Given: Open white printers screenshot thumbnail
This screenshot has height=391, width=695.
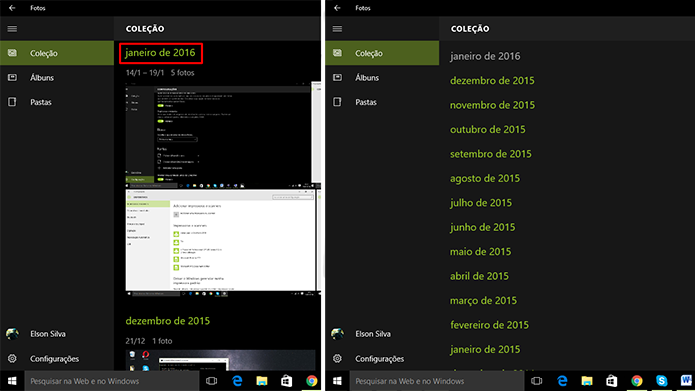Looking at the screenshot, I should pyautogui.click(x=220, y=243).
